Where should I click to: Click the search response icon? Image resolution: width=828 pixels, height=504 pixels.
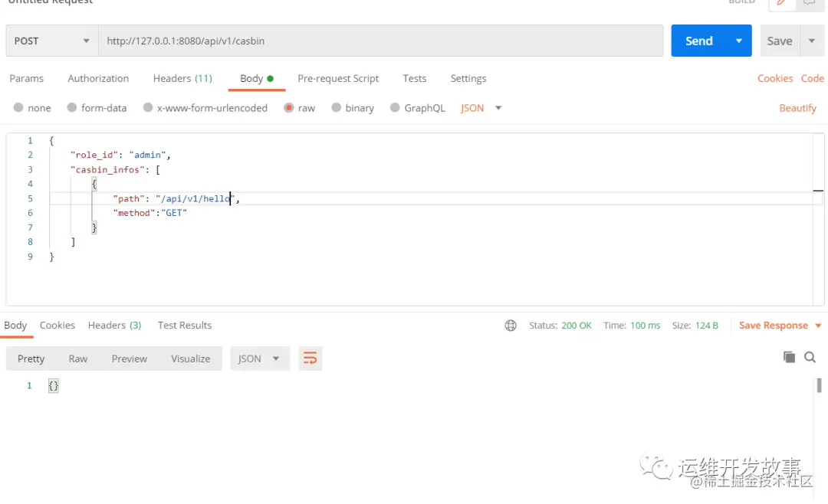tap(810, 357)
